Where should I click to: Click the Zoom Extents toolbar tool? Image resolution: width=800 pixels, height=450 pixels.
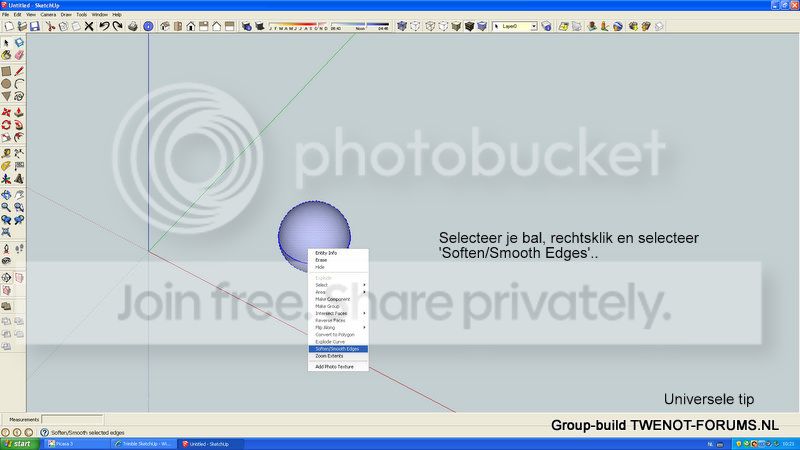(6, 232)
